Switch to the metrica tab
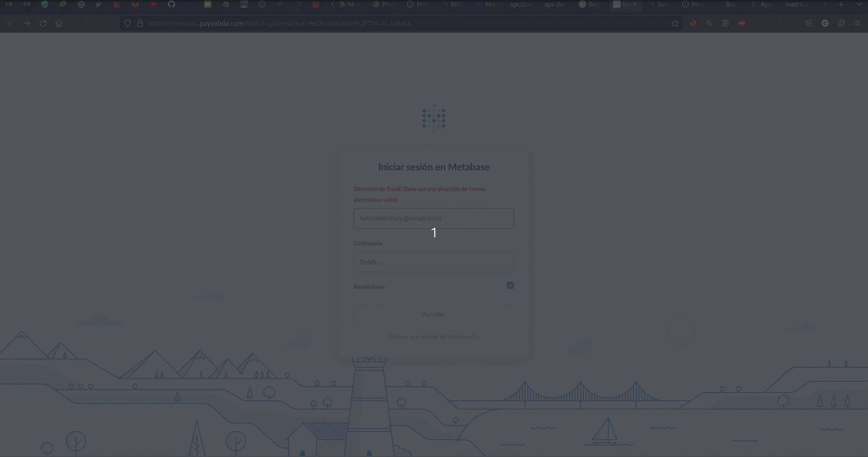The height and width of the screenshot is (457, 868). point(797,5)
